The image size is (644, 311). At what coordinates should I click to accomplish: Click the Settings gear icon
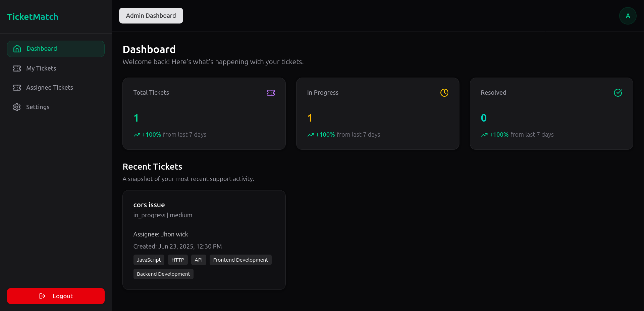pos(17,107)
